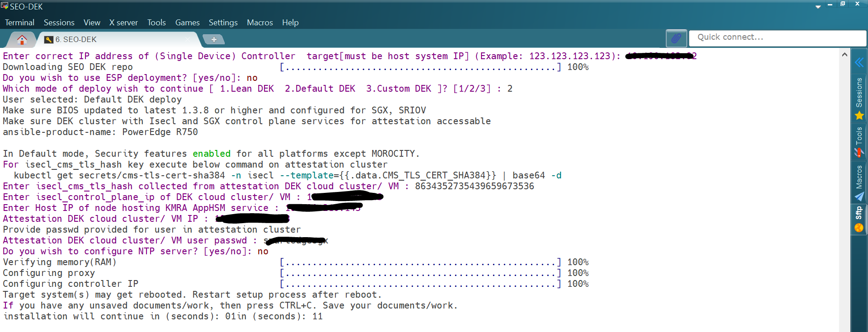This screenshot has height=332, width=868.
Task: Click the 'installation will continue' countdown line
Action: (163, 316)
